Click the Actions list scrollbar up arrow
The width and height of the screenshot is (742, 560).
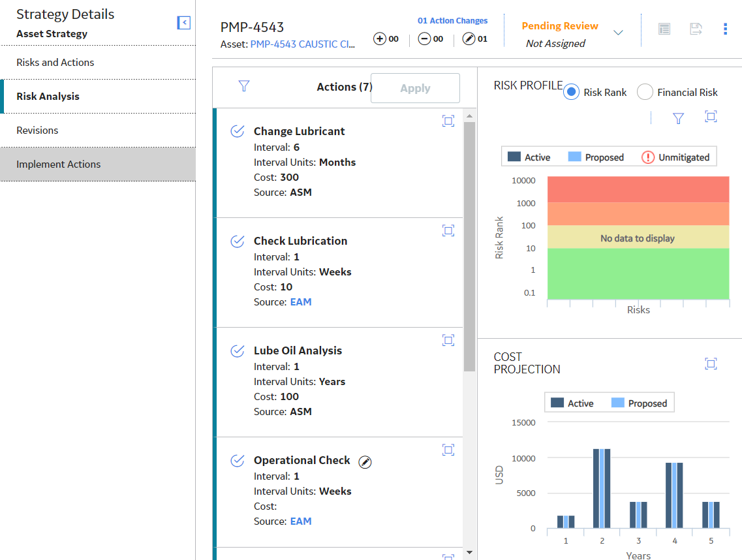coord(469,116)
